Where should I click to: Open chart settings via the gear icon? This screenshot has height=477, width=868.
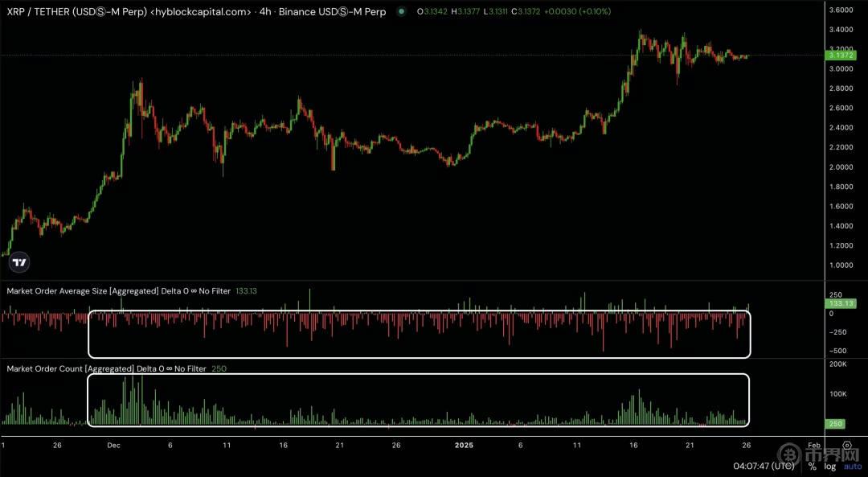coord(847,445)
